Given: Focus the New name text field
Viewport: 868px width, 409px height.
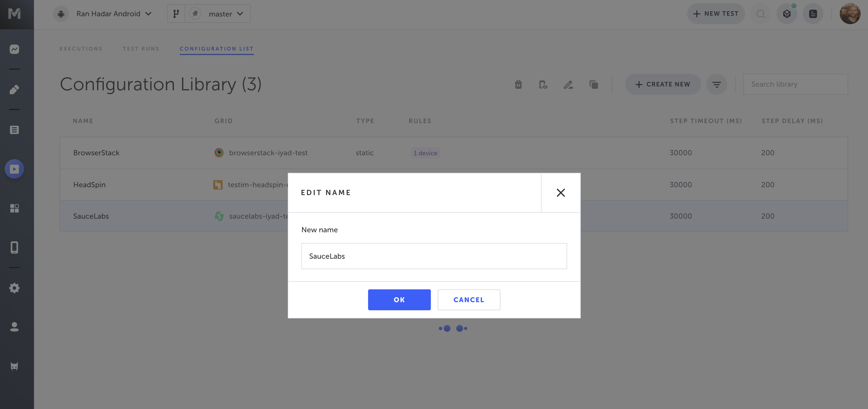Looking at the screenshot, I should tap(434, 256).
